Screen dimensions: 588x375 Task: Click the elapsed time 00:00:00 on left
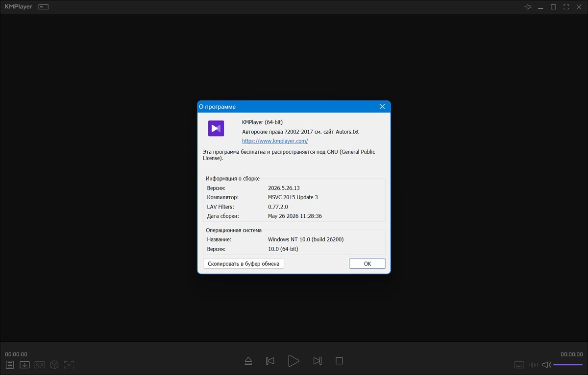coord(16,354)
